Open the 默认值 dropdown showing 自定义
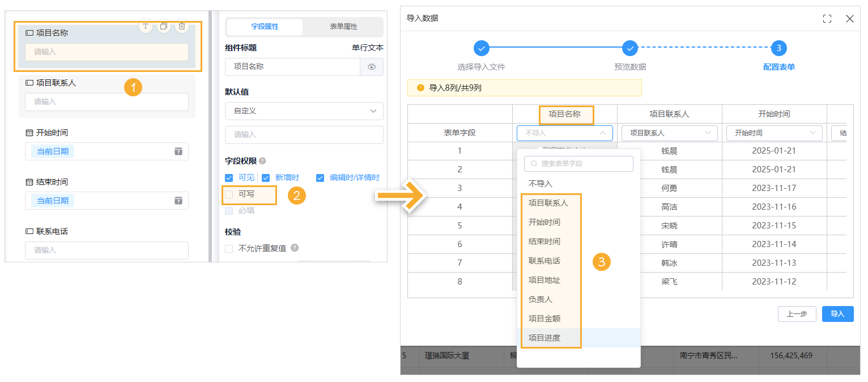The width and height of the screenshot is (868, 382). (x=304, y=111)
